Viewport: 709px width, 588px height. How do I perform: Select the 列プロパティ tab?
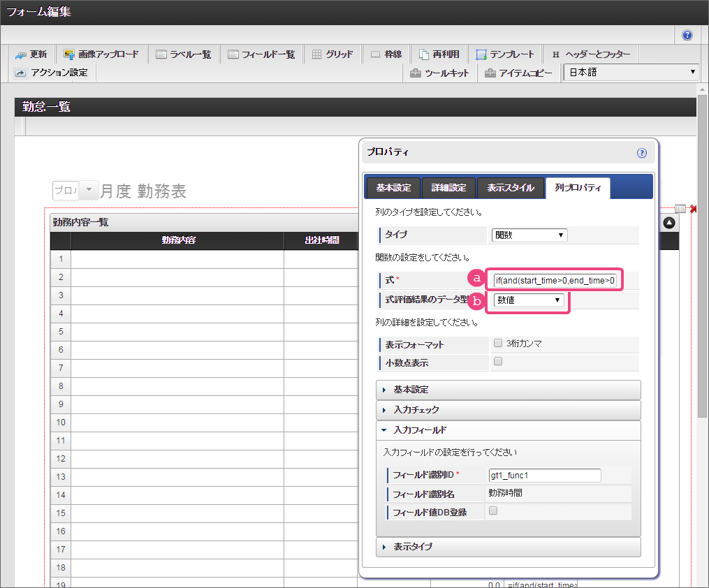click(578, 188)
